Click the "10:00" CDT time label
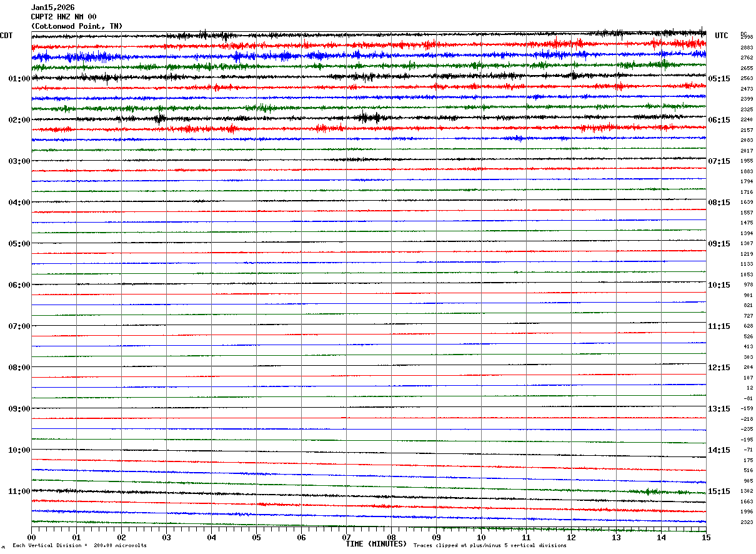Screen dimensions: 756x554 point(19,450)
